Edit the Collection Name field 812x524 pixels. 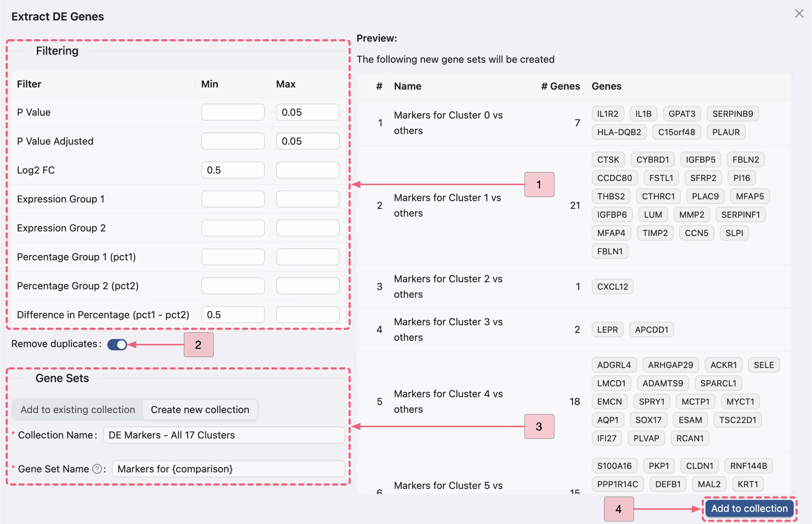point(224,435)
